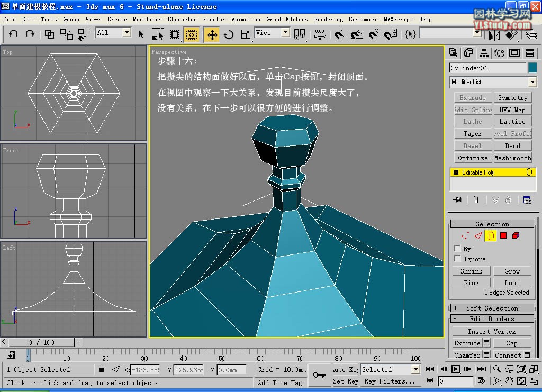The width and height of the screenshot is (542, 392).
Task: Open the Modifiers menu
Action: tap(147, 20)
